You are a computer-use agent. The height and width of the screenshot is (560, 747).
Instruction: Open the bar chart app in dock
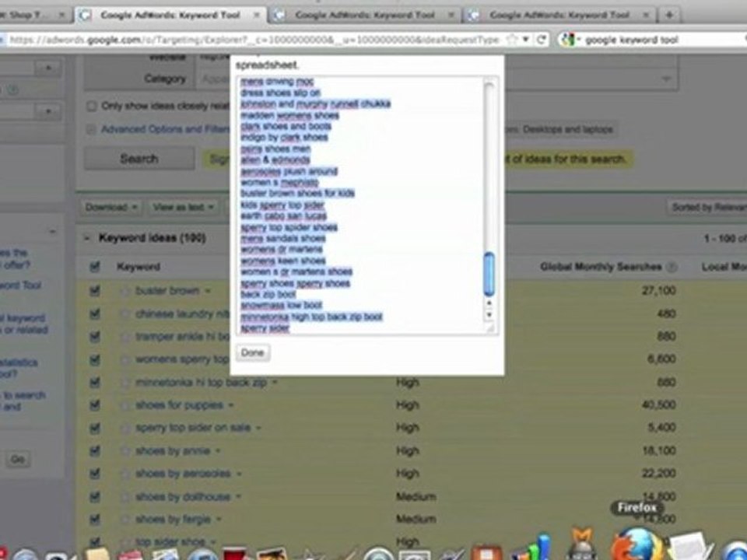pos(530,548)
